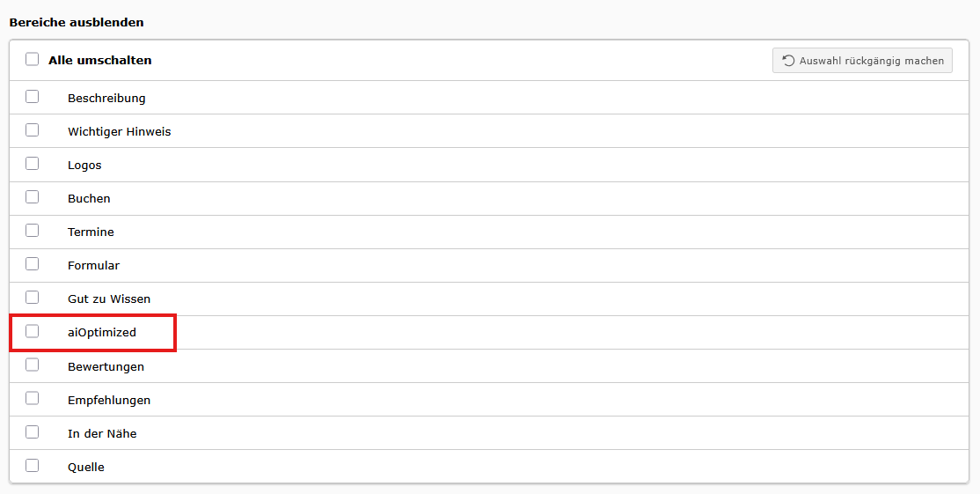Click the undo arrow icon
Screen dimensions: 980x494
788,61
